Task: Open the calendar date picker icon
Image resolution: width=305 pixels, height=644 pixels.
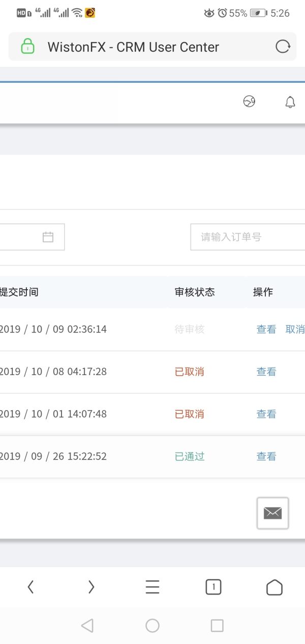Action: click(x=48, y=237)
